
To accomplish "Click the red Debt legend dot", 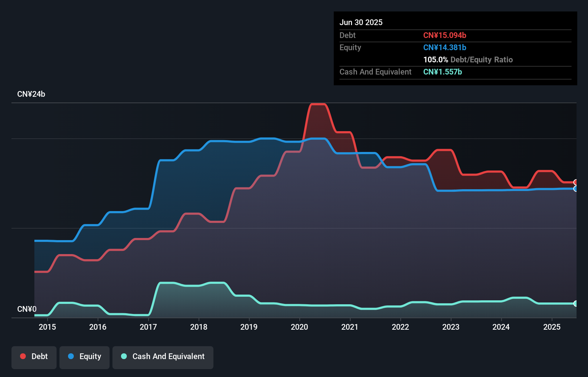I will [23, 356].
